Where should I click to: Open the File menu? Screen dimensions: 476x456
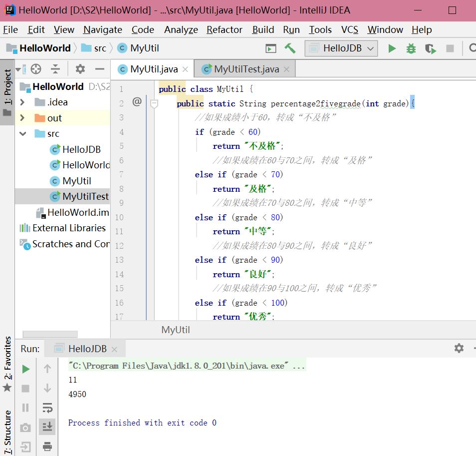[10, 30]
